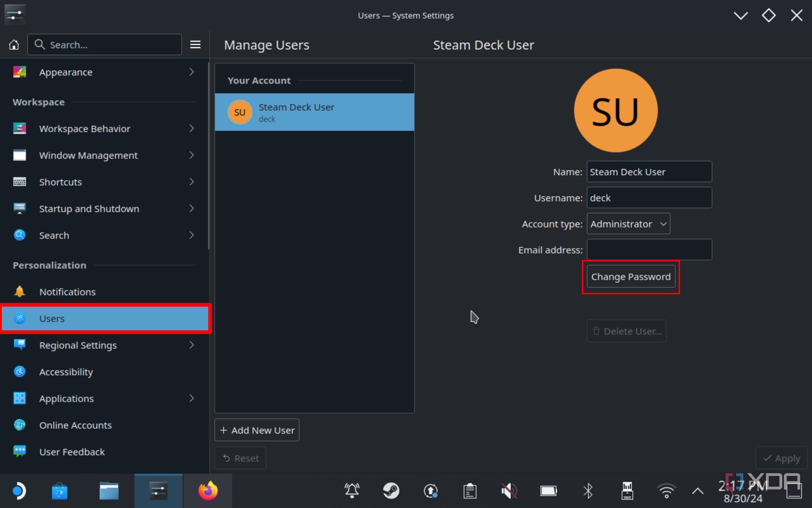812x508 pixels.
Task: Click the Appearance icon in sidebar
Action: (x=20, y=72)
